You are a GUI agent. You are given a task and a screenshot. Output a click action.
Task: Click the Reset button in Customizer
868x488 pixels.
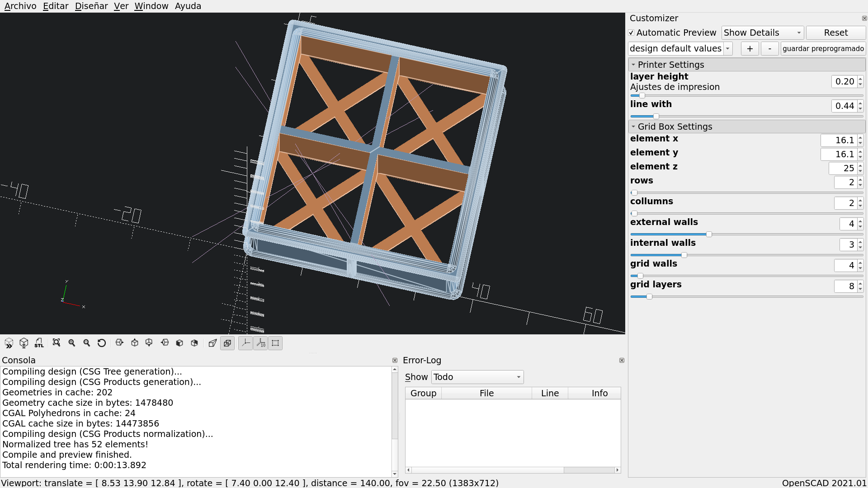coord(835,33)
